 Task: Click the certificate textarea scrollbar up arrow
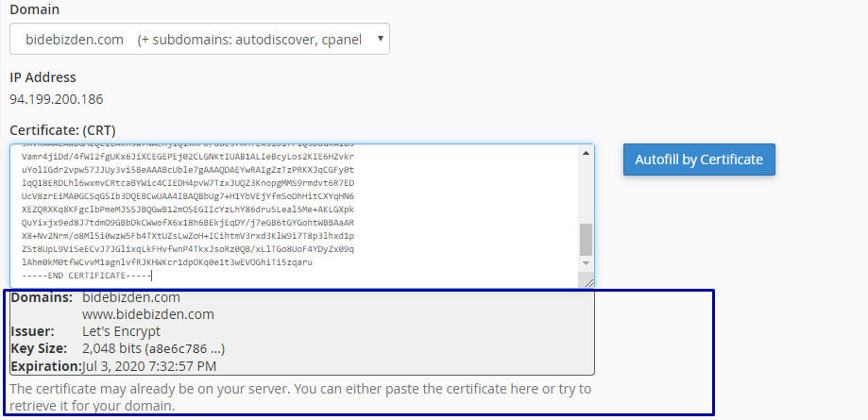(587, 153)
